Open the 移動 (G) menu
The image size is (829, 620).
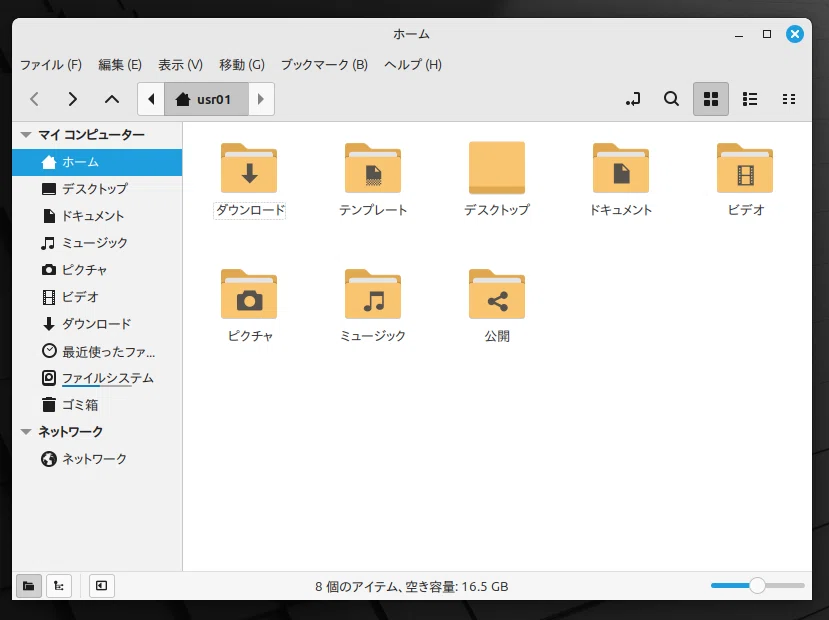coord(242,64)
